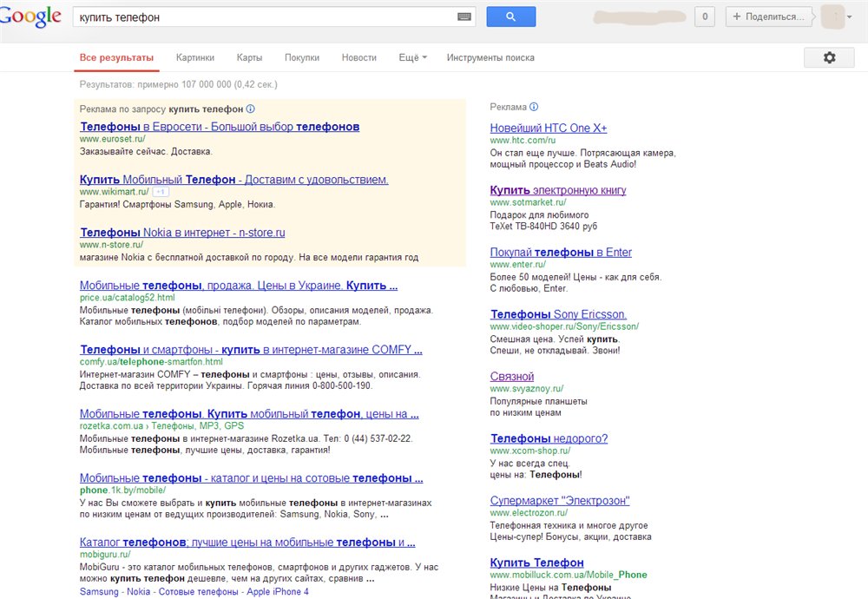
Task: Click the 'Nokia' sitelink under mobiguru
Action: [x=138, y=592]
